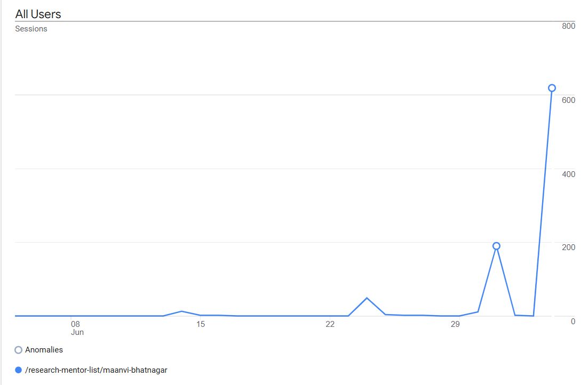The width and height of the screenshot is (588, 385).
Task: Click the Anomalies legend circle icon
Action: click(x=19, y=350)
